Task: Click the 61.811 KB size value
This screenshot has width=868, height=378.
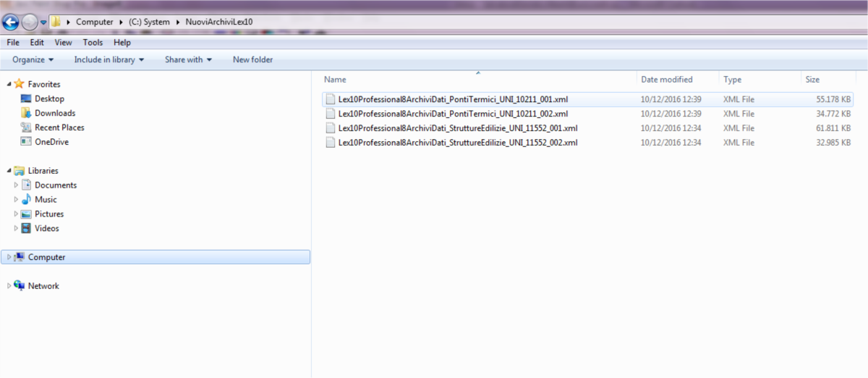Action: 833,128
